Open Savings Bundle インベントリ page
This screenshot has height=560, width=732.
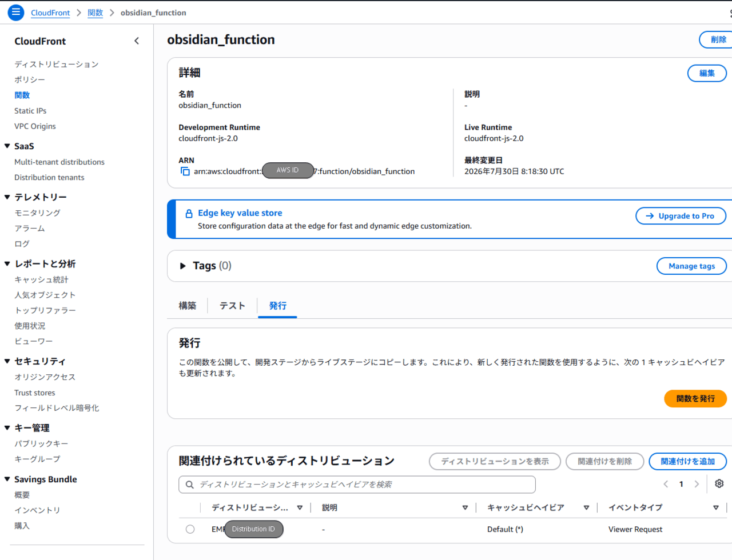pos(37,510)
